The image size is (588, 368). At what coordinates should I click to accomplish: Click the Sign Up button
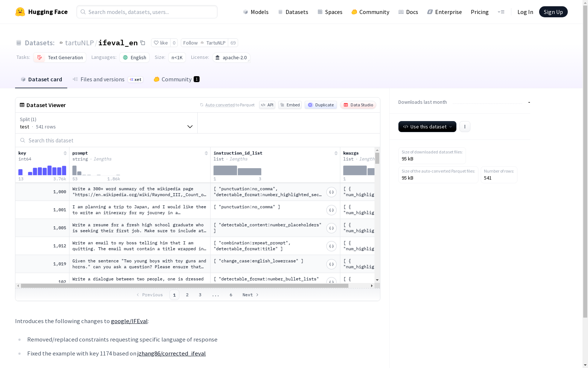(553, 12)
